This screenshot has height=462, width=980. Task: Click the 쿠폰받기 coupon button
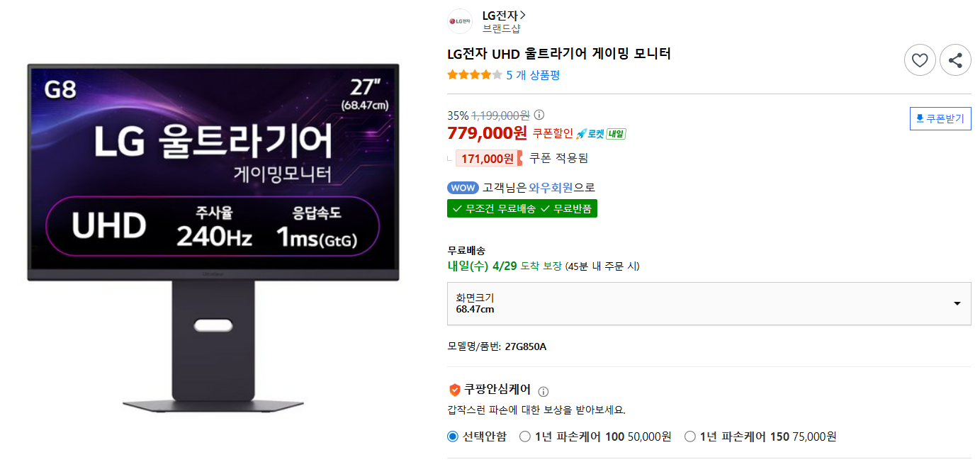[x=940, y=118]
